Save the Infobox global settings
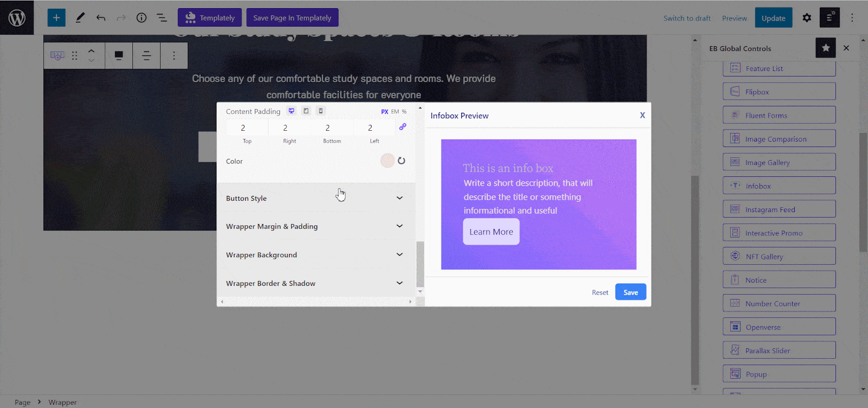Screen dimensions: 868x408 coord(630,292)
